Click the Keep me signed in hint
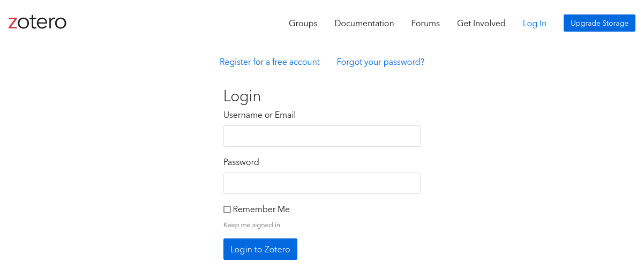Screen dimensions: 644x277 click(x=251, y=225)
